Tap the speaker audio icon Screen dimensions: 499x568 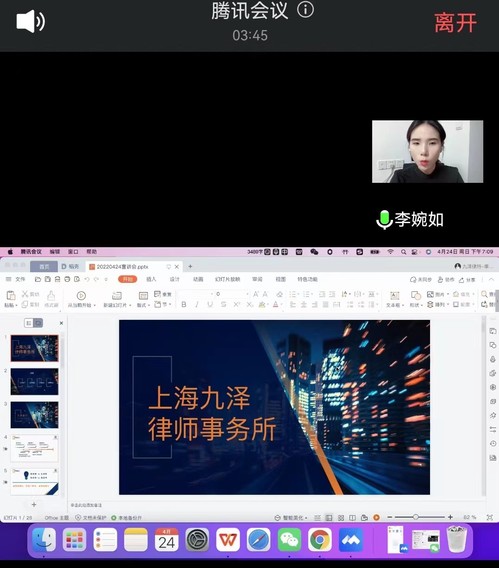click(x=30, y=21)
